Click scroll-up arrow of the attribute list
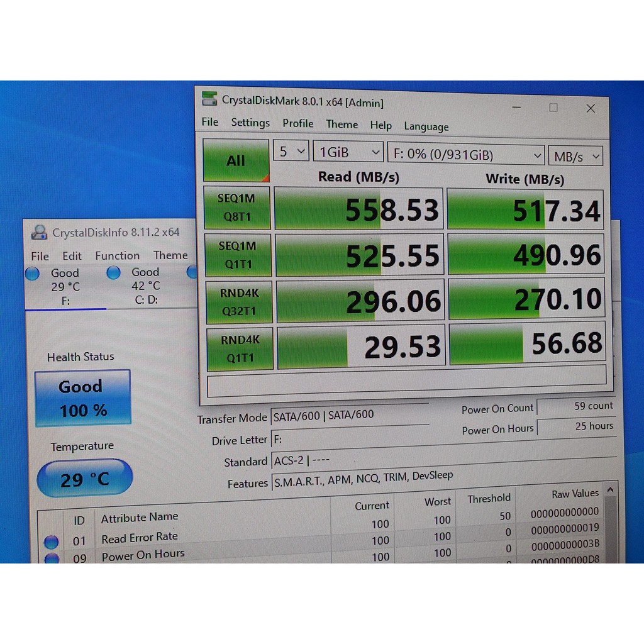Image resolution: width=644 pixels, height=644 pixels. 610,489
